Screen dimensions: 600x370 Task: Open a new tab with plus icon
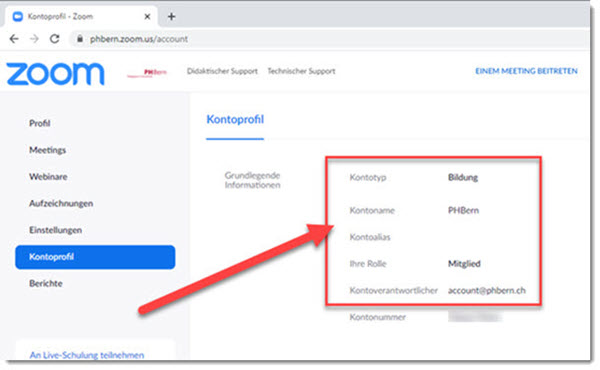click(x=171, y=17)
